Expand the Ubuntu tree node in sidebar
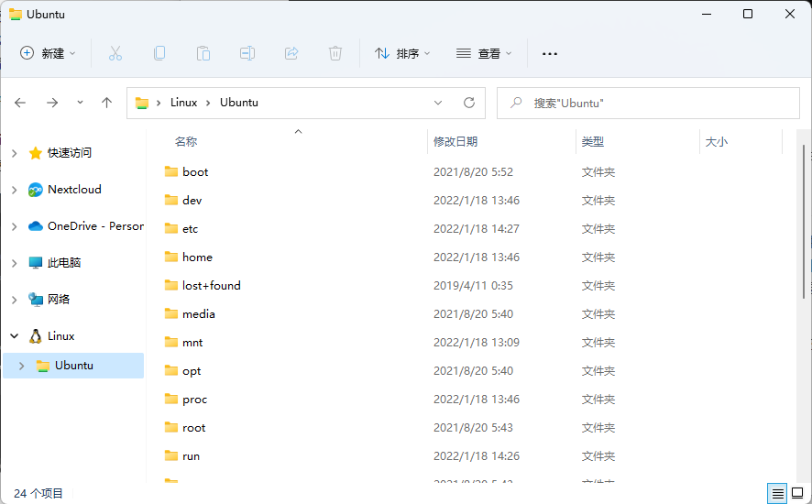The image size is (812, 504). 22,366
